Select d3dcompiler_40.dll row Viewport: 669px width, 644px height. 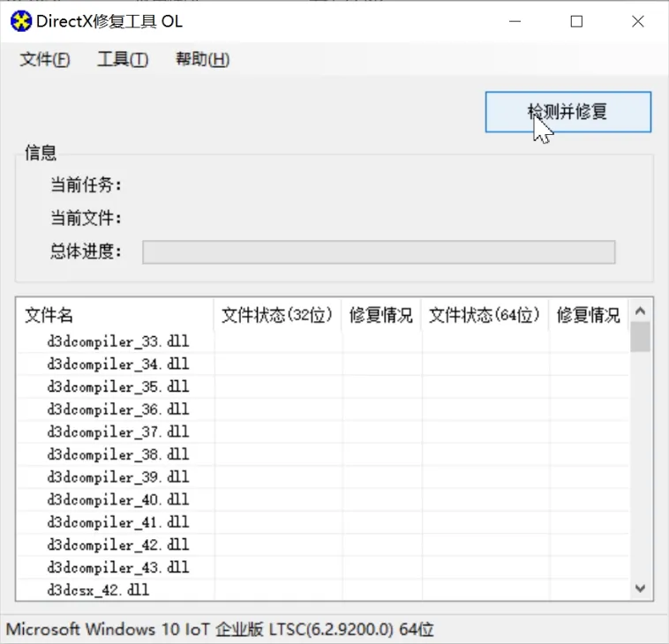click(322, 500)
